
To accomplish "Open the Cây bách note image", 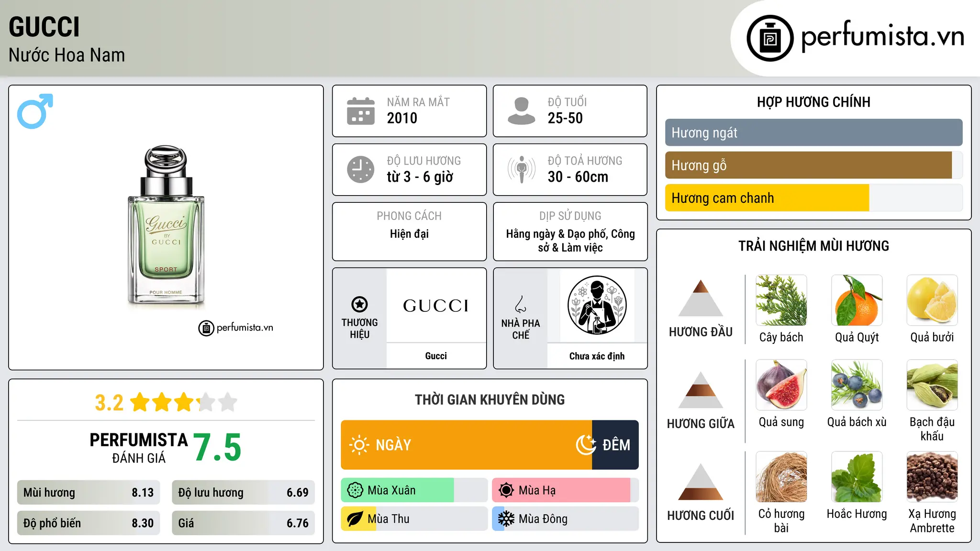I will pyautogui.click(x=781, y=300).
